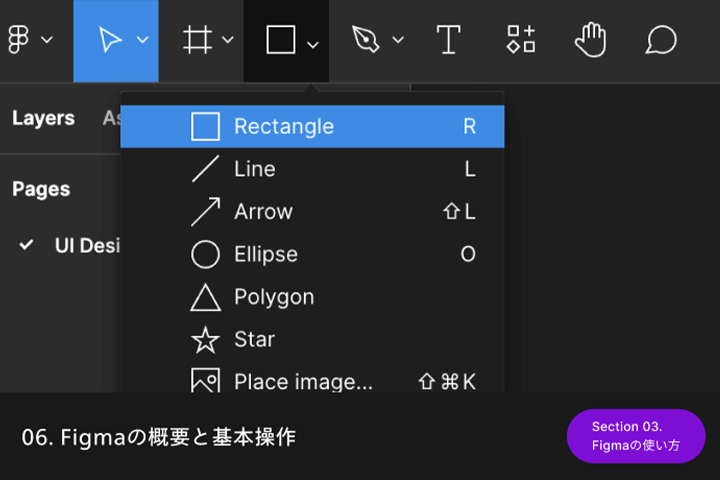The height and width of the screenshot is (480, 720).
Task: Select the UI Design page
Action: tap(87, 246)
